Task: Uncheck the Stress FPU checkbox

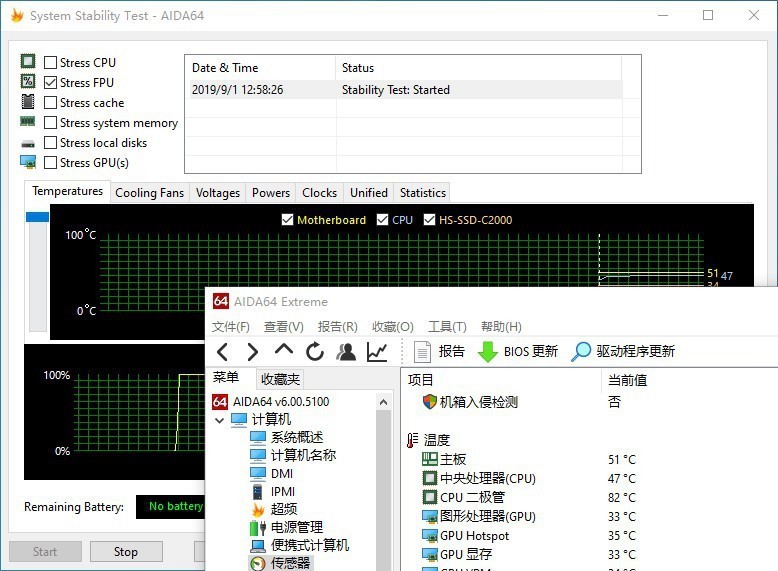Action: (50, 82)
